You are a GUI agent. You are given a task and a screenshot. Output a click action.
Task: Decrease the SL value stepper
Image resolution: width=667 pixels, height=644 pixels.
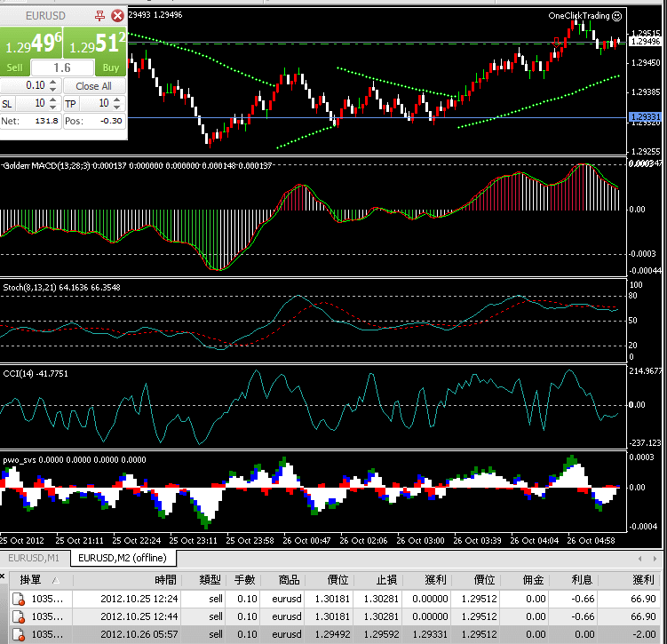coord(52,107)
